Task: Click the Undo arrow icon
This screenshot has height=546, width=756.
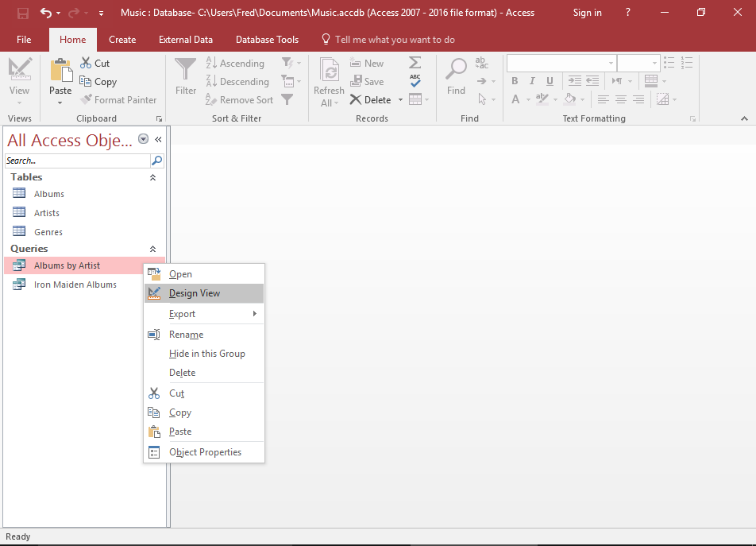Action: click(x=46, y=13)
